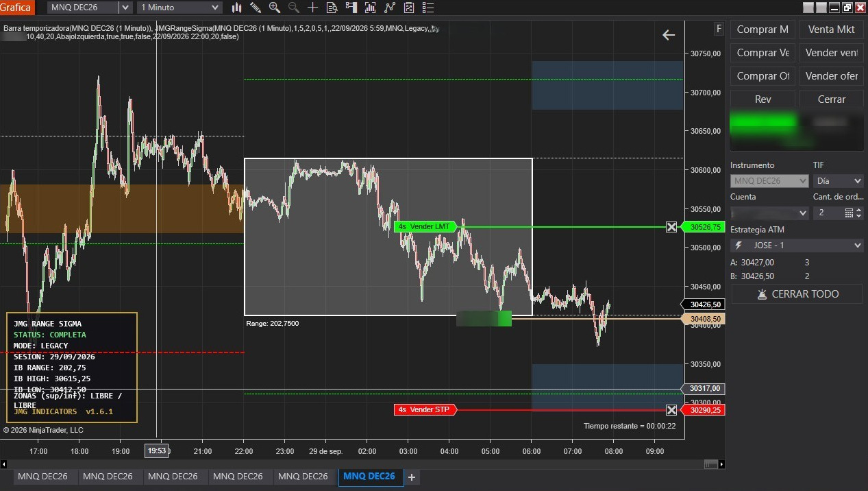
Task: Click the Comprar Of buy bid button
Action: tap(762, 76)
